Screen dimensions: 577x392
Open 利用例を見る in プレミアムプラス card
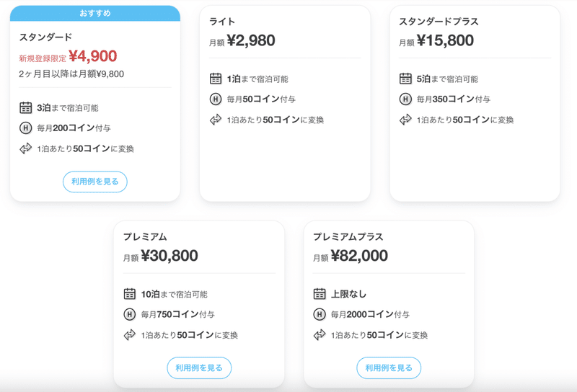(389, 367)
